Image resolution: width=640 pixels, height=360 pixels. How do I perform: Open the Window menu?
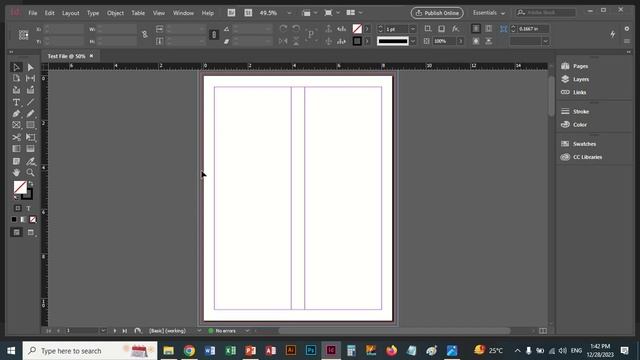point(183,13)
